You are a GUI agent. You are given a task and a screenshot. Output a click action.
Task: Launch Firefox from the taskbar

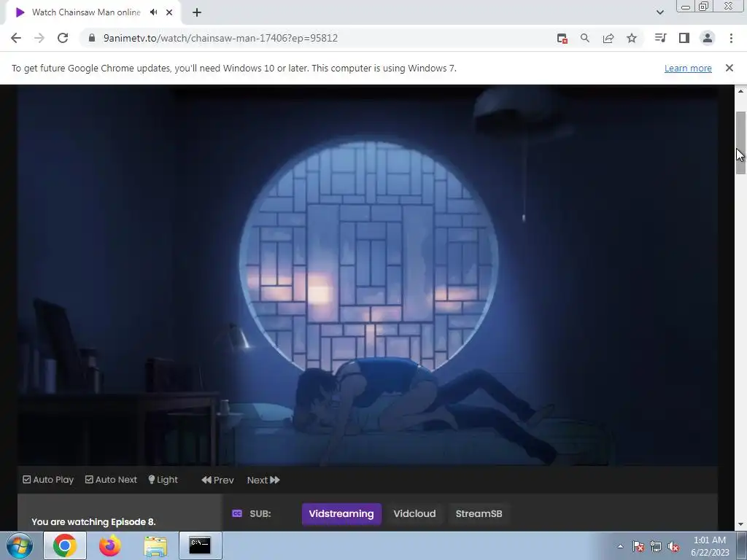[110, 545]
